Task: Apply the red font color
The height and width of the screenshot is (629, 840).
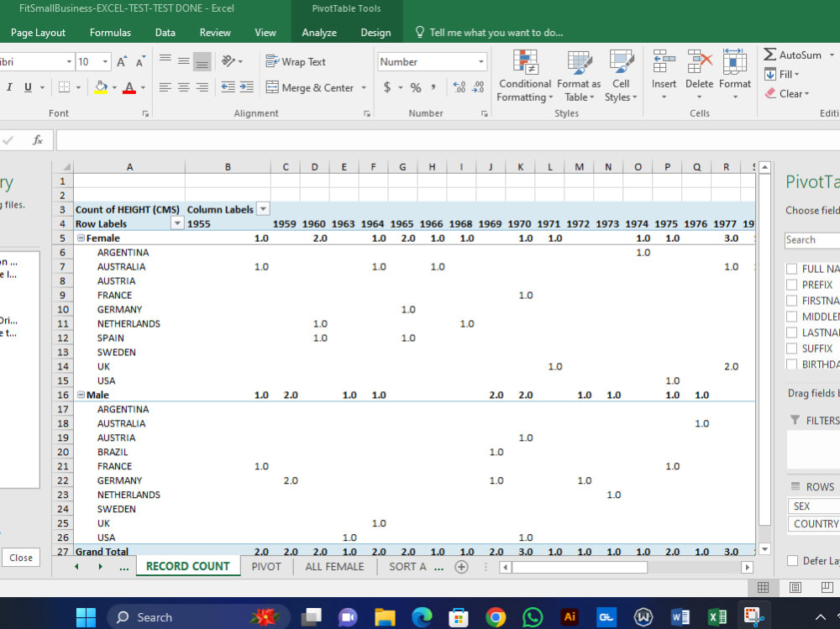Action: click(x=129, y=86)
